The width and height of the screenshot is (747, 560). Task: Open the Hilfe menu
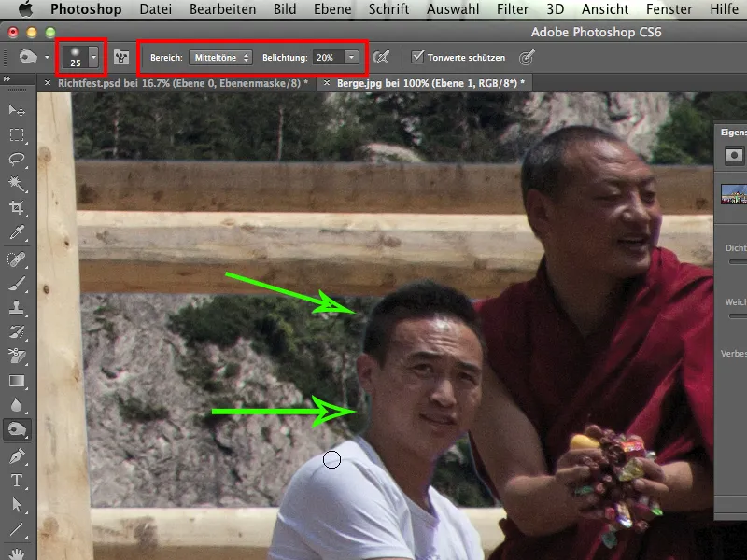(725, 9)
